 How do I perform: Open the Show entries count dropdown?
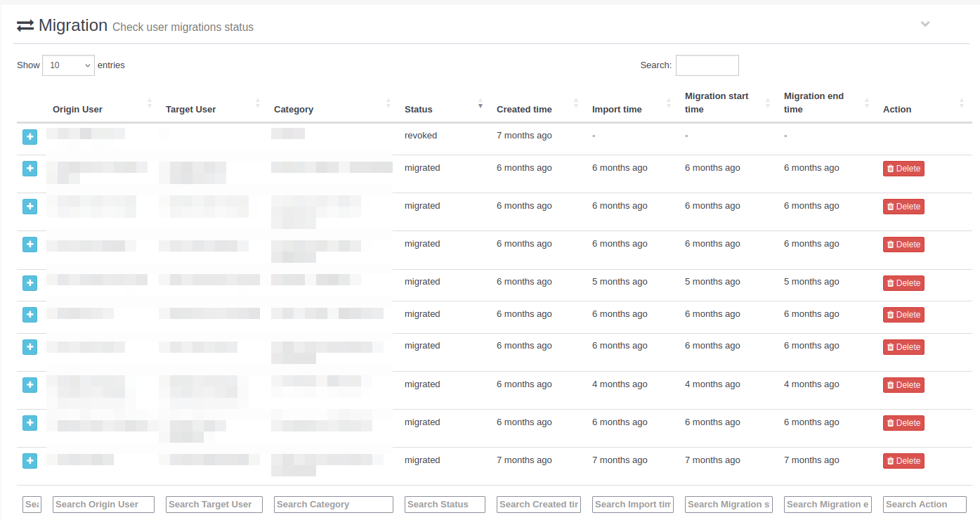click(x=68, y=65)
